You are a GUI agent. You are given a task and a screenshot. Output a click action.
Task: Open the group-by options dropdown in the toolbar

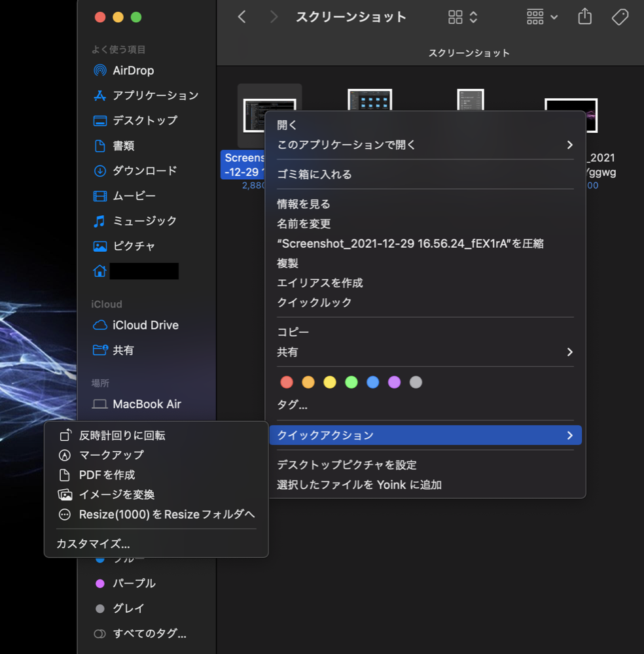tap(542, 17)
